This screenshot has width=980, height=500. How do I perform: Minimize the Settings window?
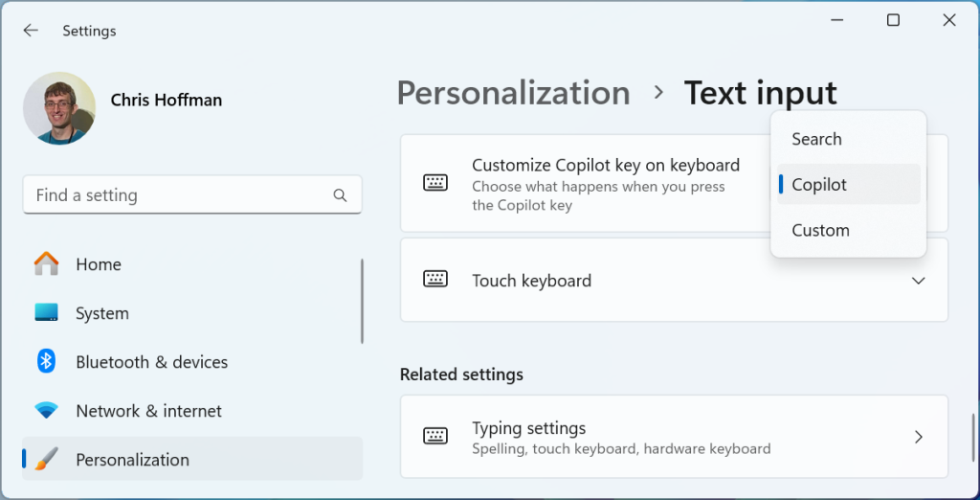point(837,20)
